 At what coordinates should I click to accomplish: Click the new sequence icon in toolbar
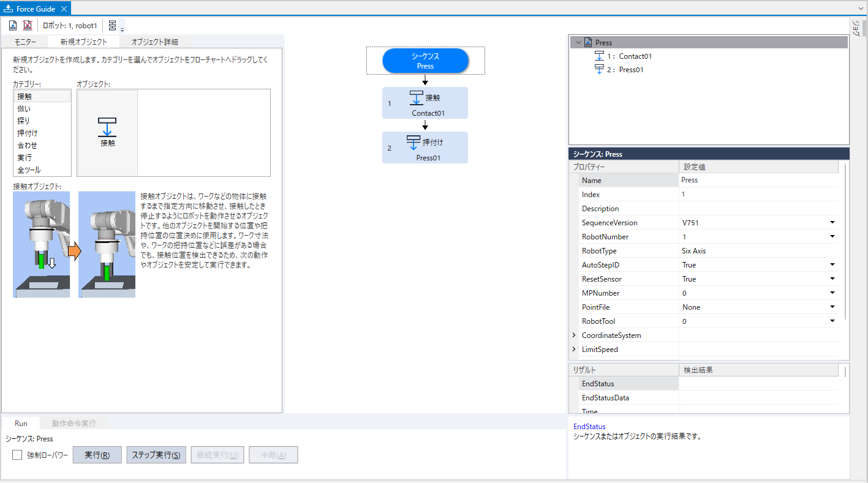coord(12,26)
